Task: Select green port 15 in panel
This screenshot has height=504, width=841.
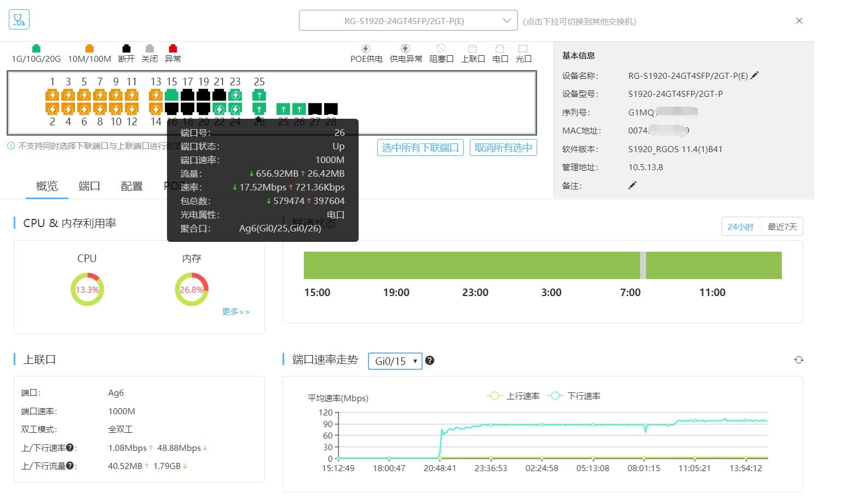Action: pos(171,95)
